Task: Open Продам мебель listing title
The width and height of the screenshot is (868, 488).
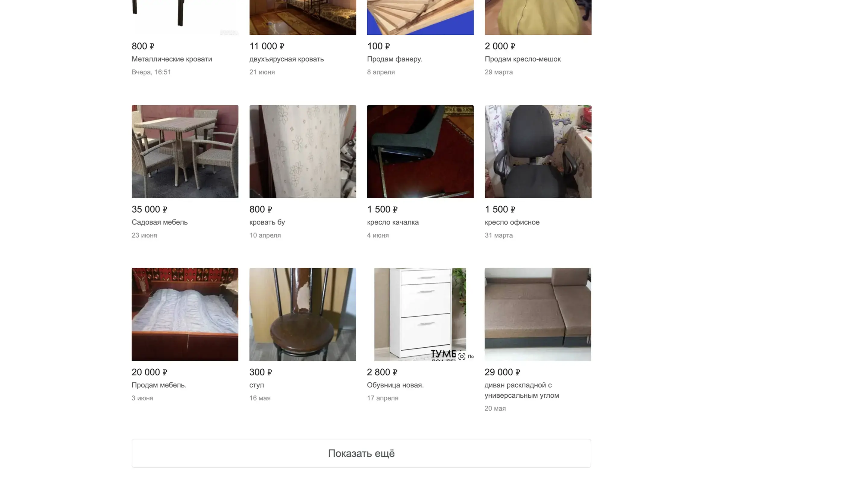Action: (159, 385)
